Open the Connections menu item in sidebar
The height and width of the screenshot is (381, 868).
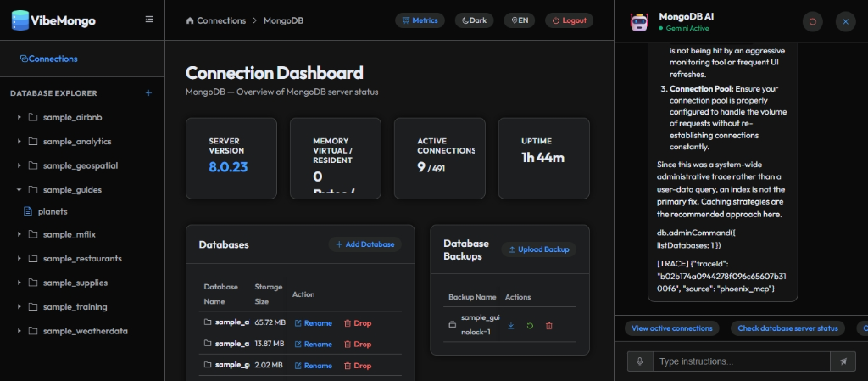point(48,59)
